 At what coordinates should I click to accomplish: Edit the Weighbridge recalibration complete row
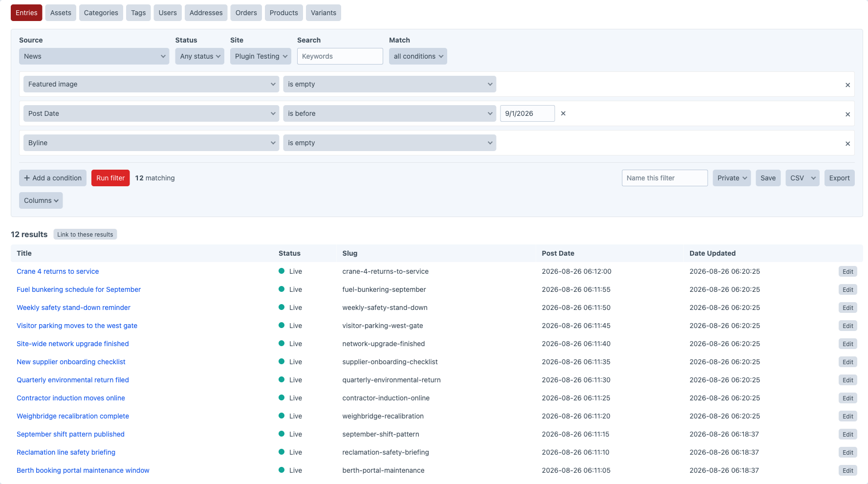[848, 417]
